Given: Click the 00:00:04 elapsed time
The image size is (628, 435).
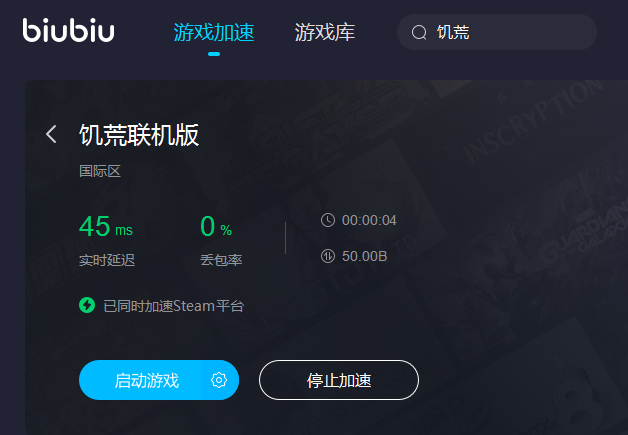Looking at the screenshot, I should pyautogui.click(x=369, y=220).
